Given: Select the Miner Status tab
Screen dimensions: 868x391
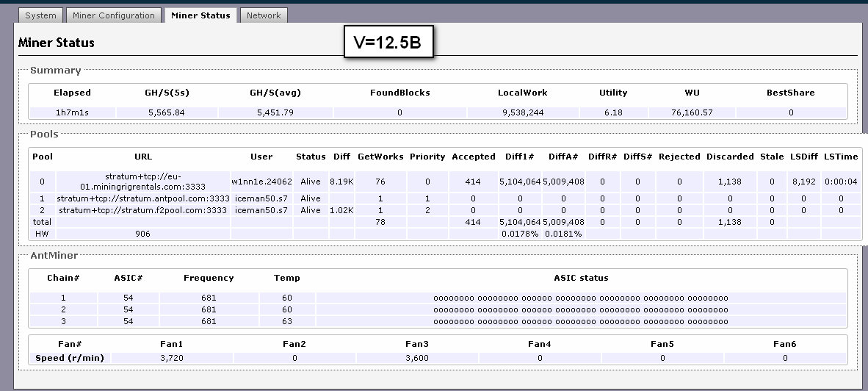Looking at the screenshot, I should click(200, 15).
